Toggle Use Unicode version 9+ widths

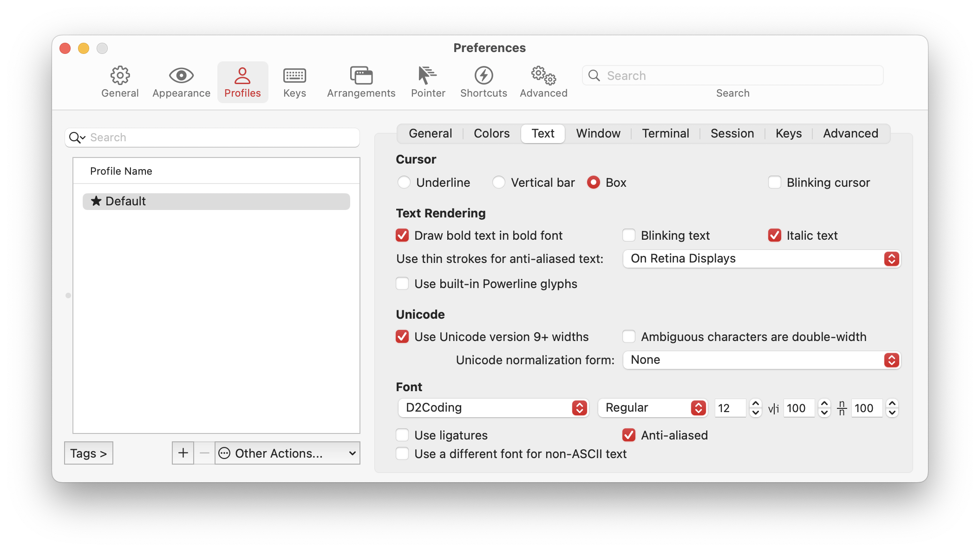(x=402, y=337)
